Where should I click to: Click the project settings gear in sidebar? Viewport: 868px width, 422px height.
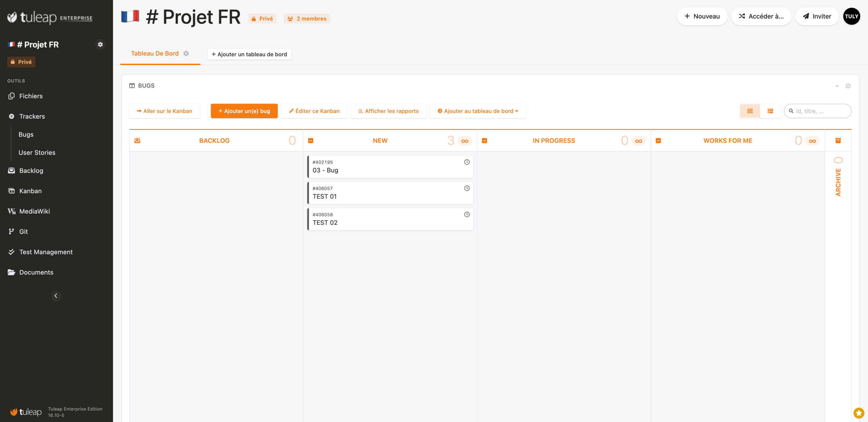click(100, 44)
